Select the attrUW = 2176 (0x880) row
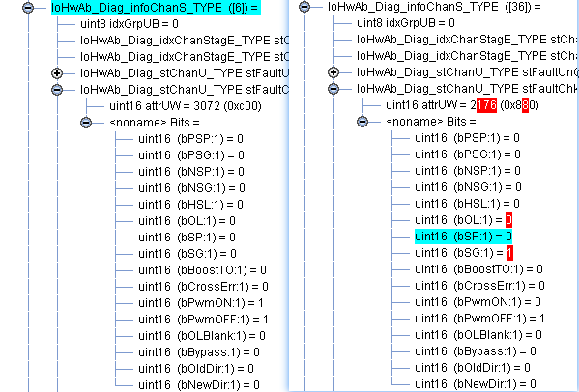Image resolution: width=579 pixels, height=392 pixels. click(462, 105)
